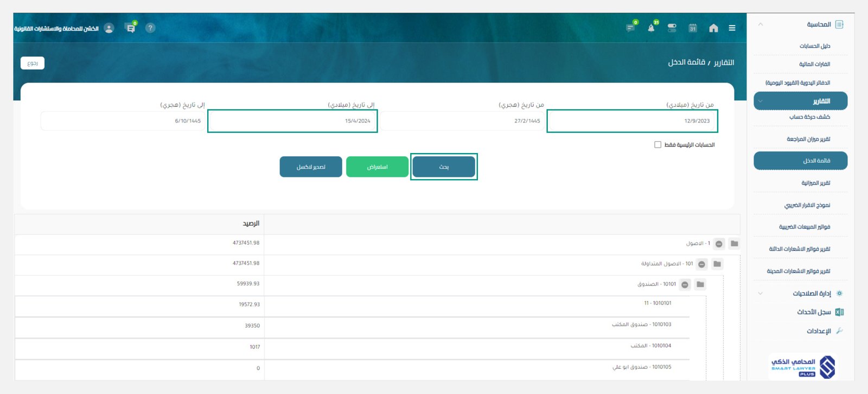Click the التقارير breadcrumb link

(x=724, y=62)
